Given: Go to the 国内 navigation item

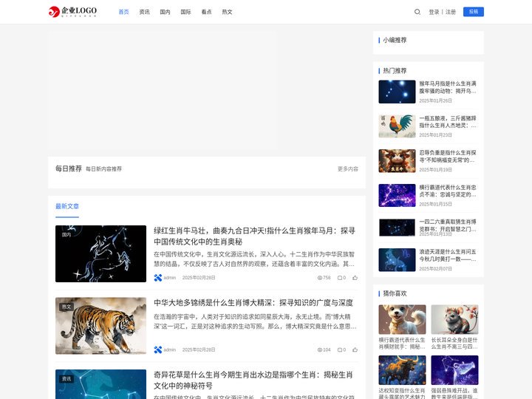Looking at the screenshot, I should (166, 12).
